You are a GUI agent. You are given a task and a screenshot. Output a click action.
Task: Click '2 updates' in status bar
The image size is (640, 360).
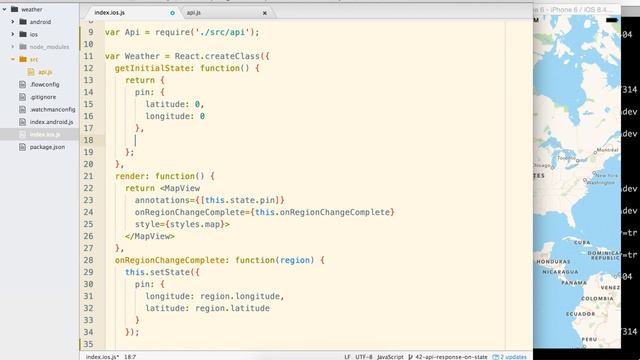tap(513, 357)
